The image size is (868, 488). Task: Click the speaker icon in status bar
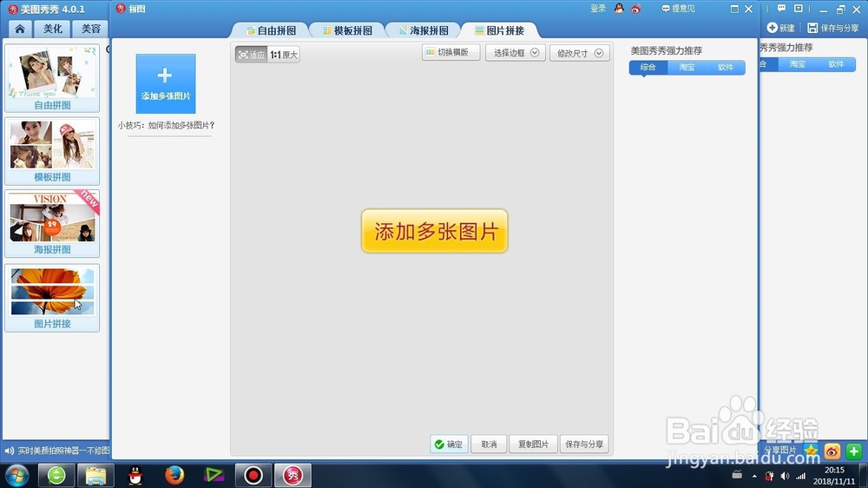(x=9, y=451)
